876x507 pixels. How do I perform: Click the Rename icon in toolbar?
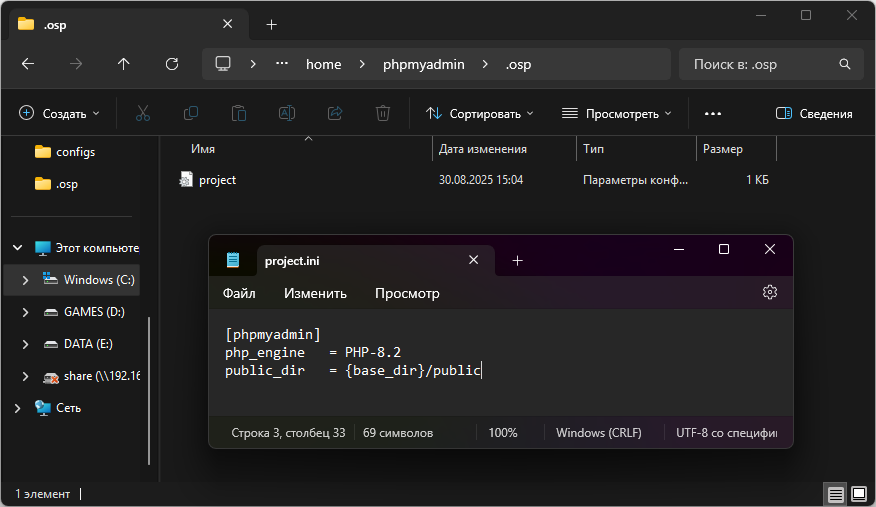pos(286,114)
